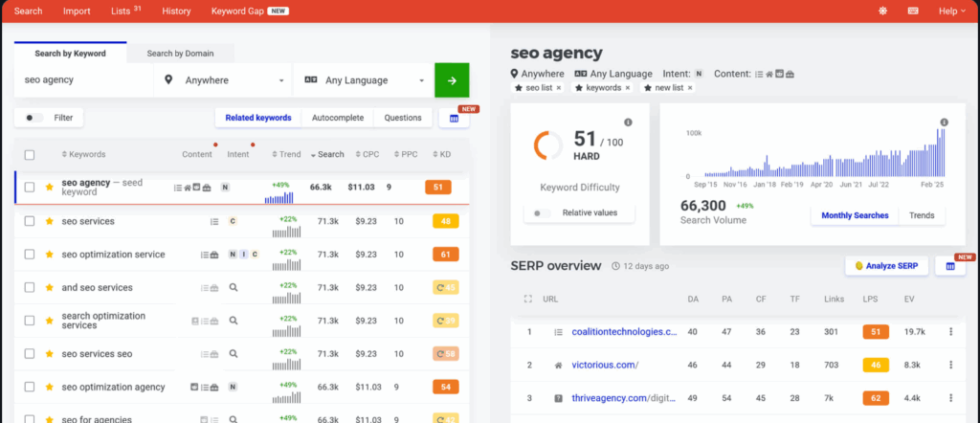This screenshot has height=423, width=980.
Task: Click the green search arrow button
Action: coord(452,80)
